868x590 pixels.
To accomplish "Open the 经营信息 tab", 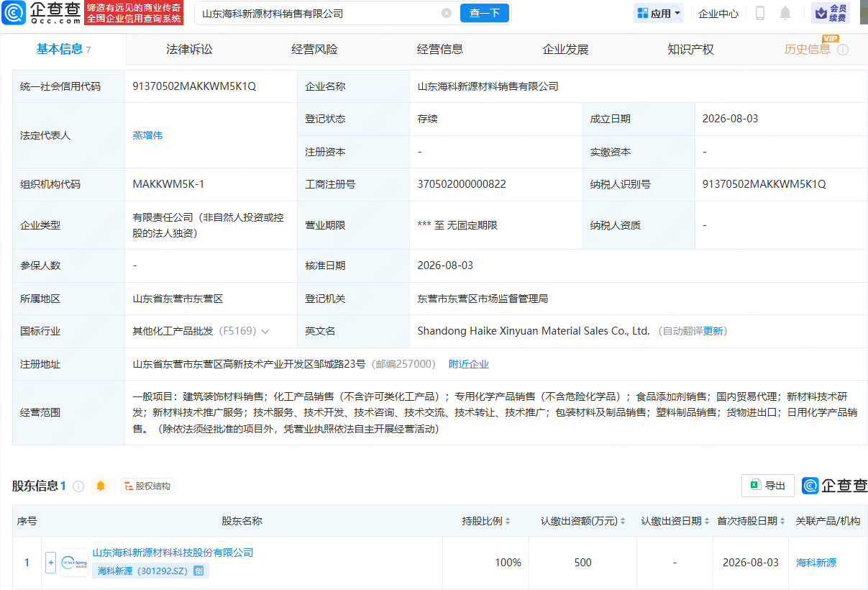I will click(440, 49).
